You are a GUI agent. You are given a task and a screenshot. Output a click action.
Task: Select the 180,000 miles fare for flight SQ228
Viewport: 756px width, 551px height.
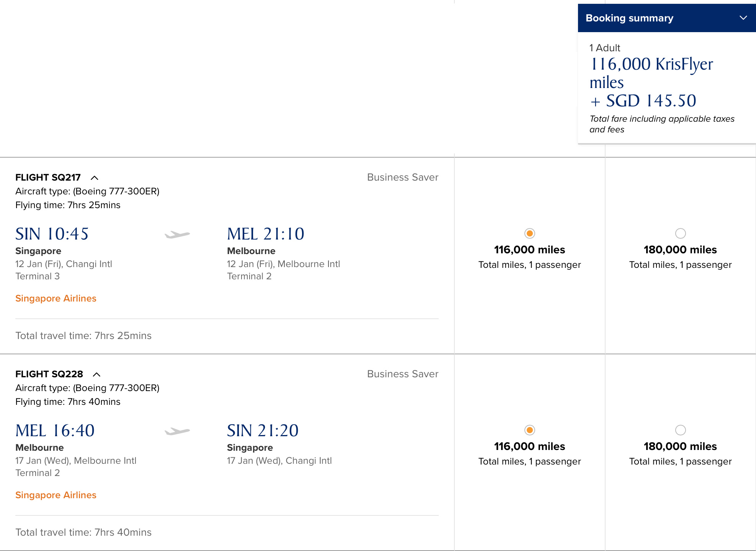pos(680,430)
